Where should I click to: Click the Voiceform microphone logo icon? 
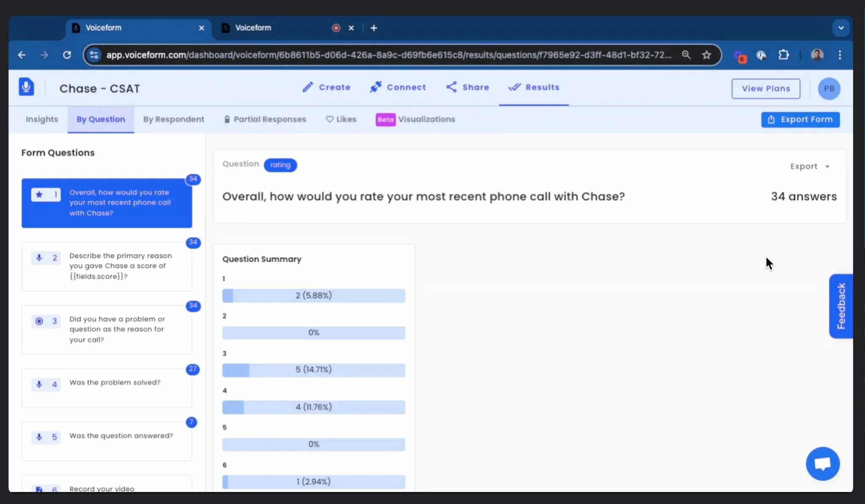point(26,87)
